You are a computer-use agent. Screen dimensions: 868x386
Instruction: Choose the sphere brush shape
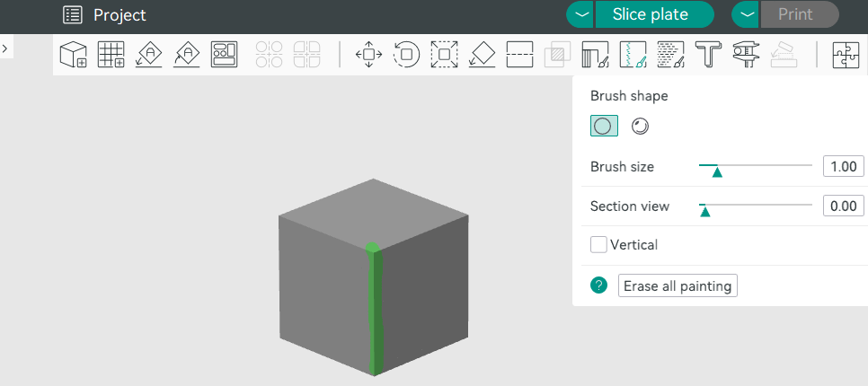coord(640,127)
